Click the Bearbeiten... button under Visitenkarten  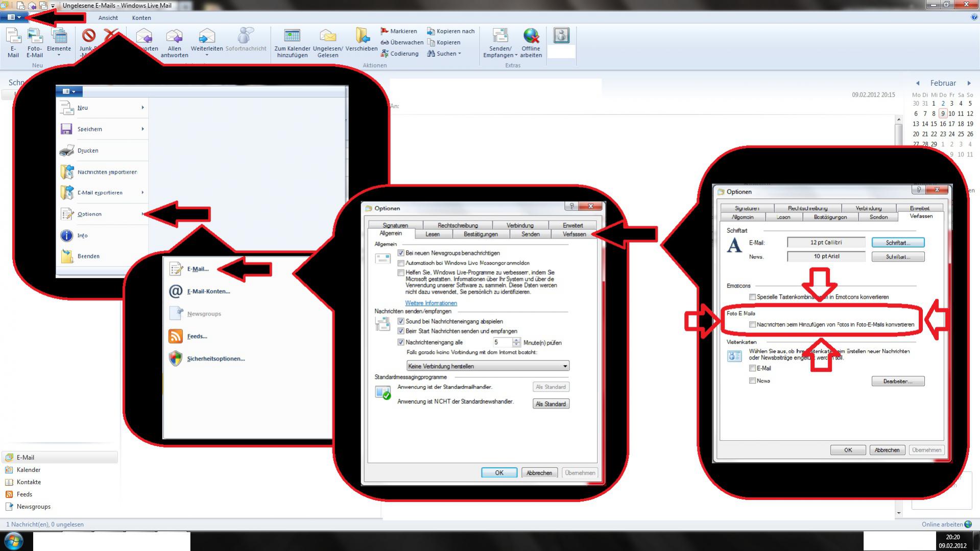(x=898, y=381)
